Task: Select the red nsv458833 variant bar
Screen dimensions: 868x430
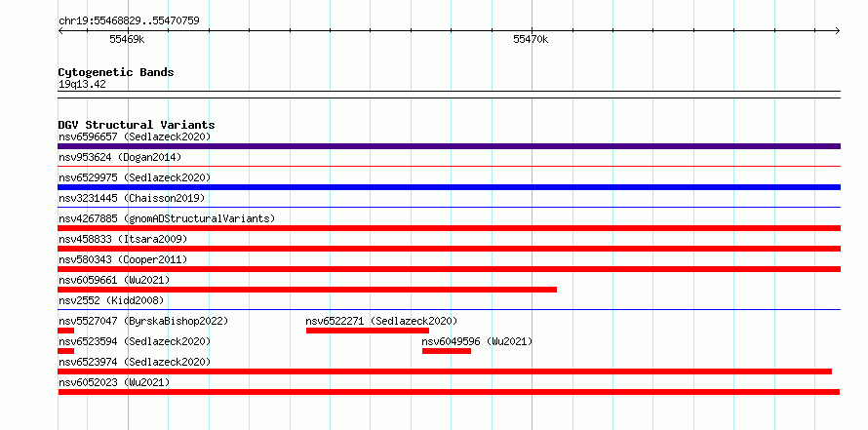Action: click(x=449, y=249)
